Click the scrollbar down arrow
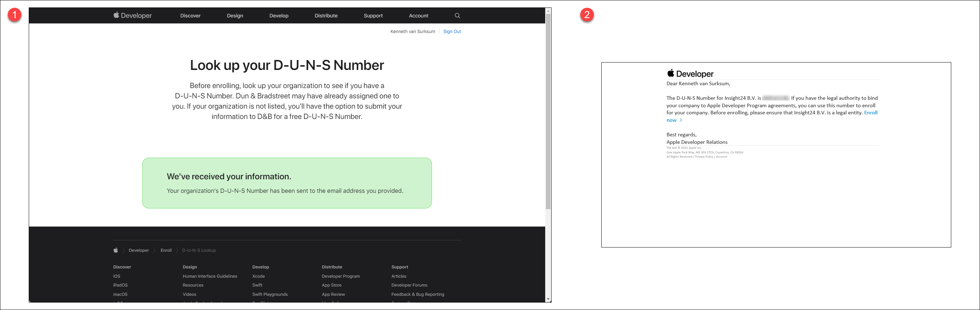 tap(548, 299)
